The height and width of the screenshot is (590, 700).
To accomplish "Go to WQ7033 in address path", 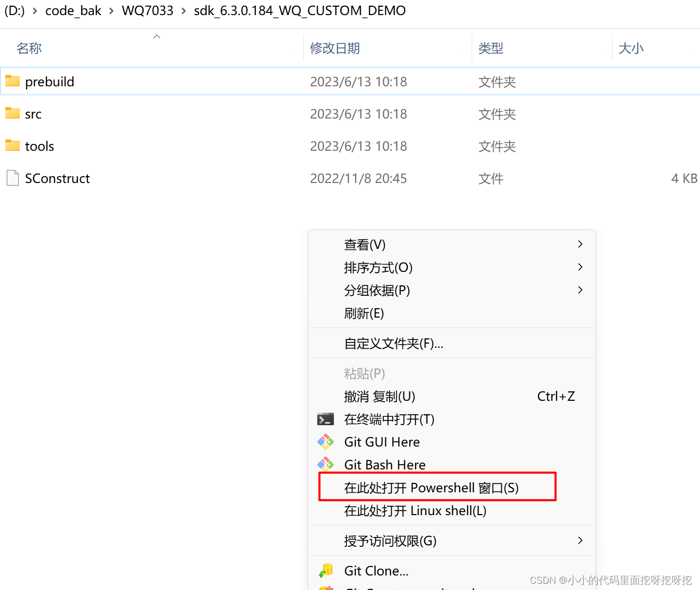I will [148, 11].
